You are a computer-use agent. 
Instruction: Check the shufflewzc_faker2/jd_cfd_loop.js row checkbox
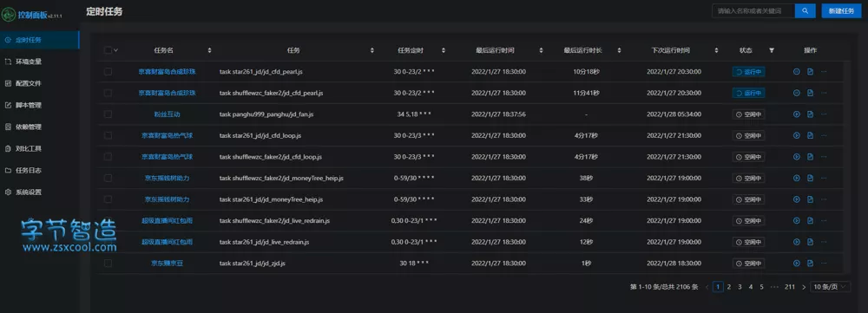click(108, 157)
